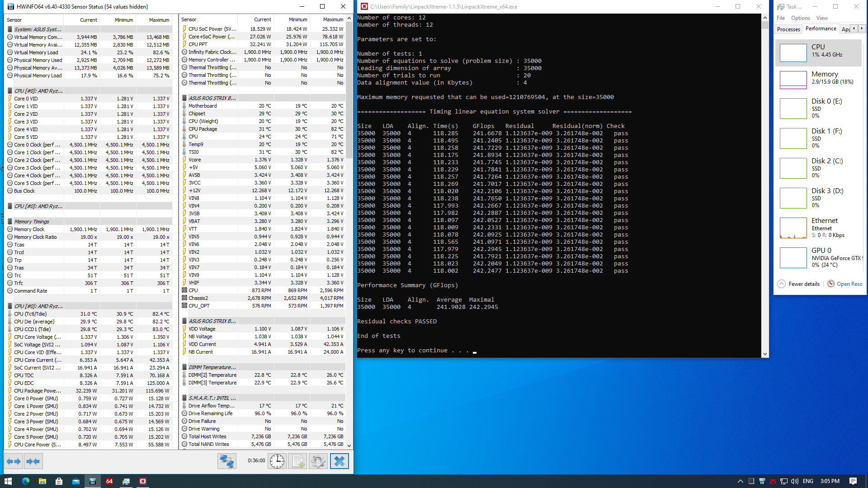Screen dimensions: 868x488
Task: Switch to Task Manager taskbar button
Action: [126, 481]
